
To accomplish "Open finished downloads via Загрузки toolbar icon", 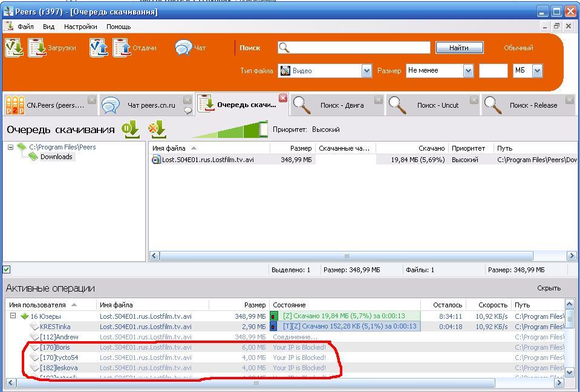I will point(37,48).
